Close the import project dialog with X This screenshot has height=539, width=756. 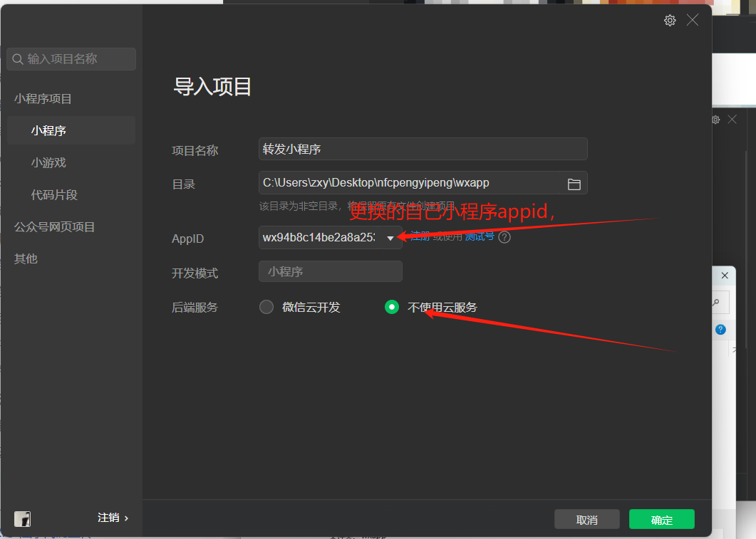click(x=693, y=20)
